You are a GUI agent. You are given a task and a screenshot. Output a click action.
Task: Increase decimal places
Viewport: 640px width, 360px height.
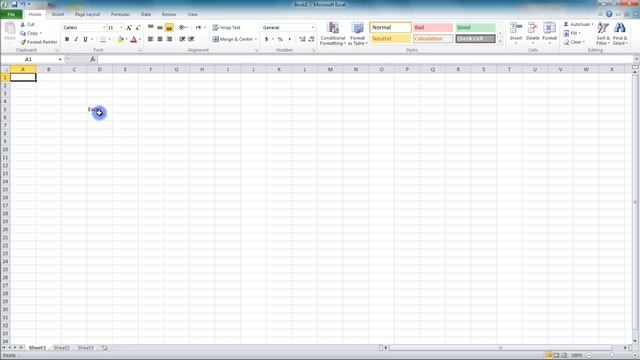[302, 39]
